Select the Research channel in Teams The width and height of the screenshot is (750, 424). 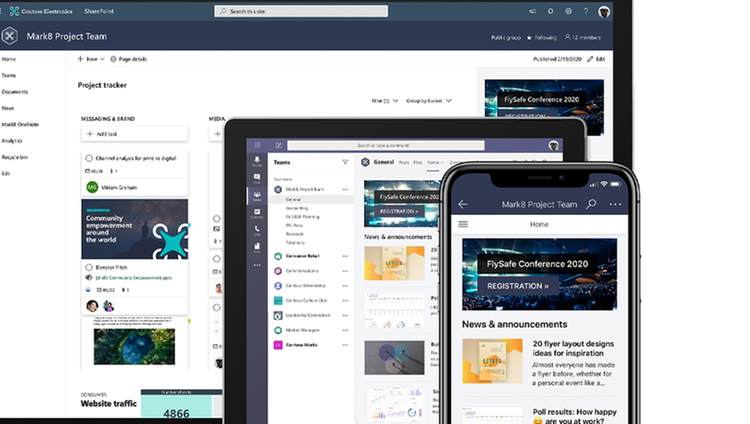point(295,234)
